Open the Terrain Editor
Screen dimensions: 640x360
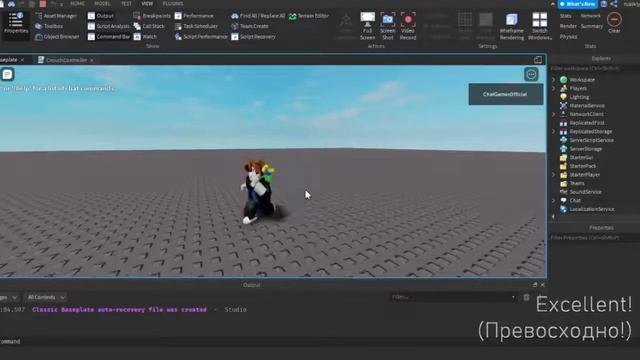(309, 16)
